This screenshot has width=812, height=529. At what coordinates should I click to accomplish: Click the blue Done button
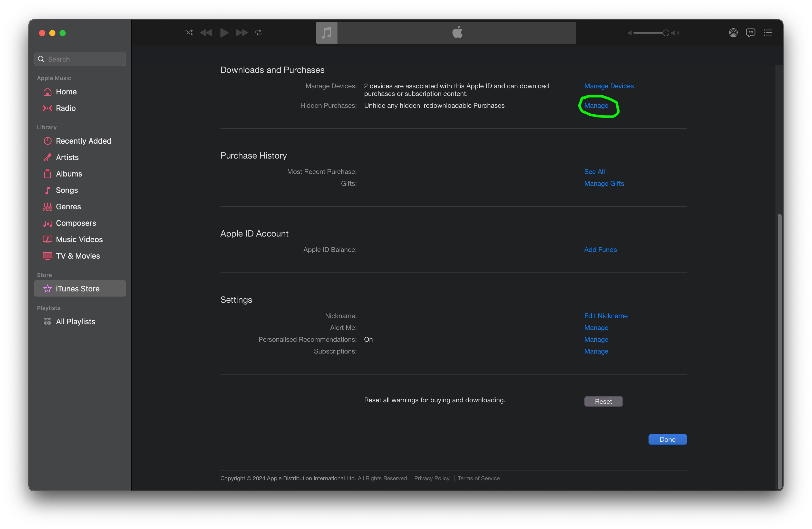[667, 439]
